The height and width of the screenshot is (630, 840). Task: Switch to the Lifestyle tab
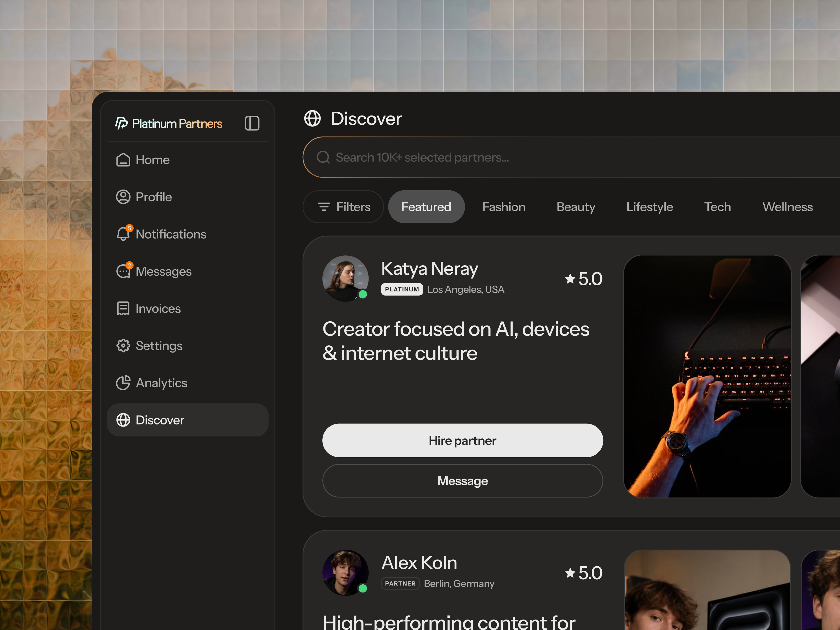(x=649, y=207)
